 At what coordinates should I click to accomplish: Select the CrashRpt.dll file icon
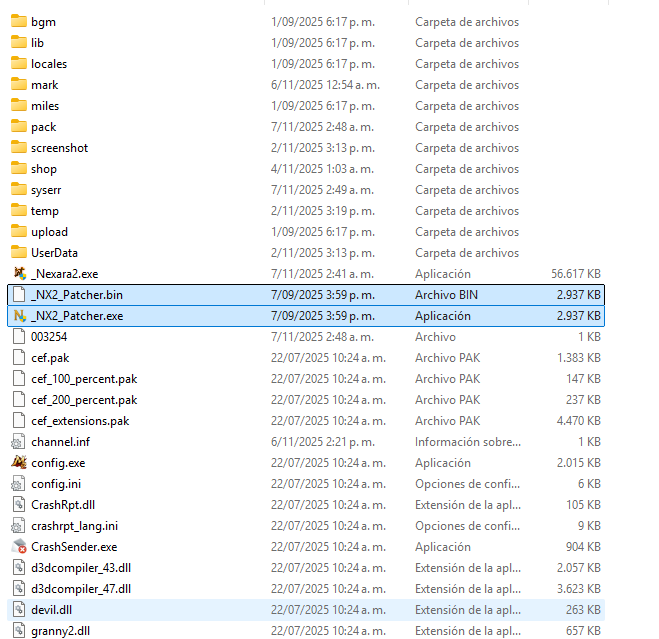18,505
